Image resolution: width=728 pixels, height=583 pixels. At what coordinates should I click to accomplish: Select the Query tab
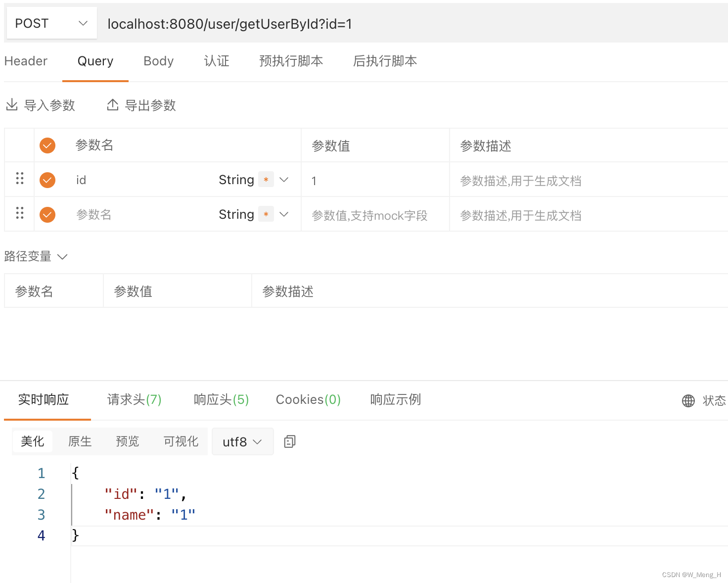[x=95, y=61]
